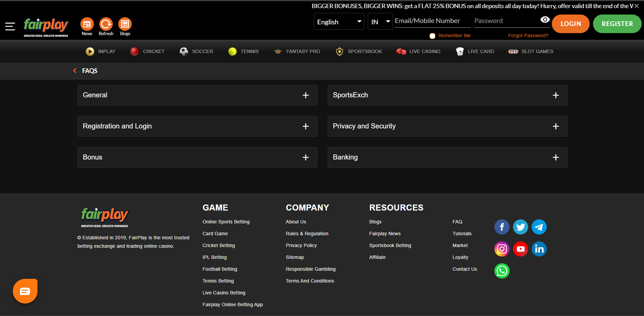Focus the Email/Mobile Number field
The height and width of the screenshot is (316, 644).
[433, 21]
